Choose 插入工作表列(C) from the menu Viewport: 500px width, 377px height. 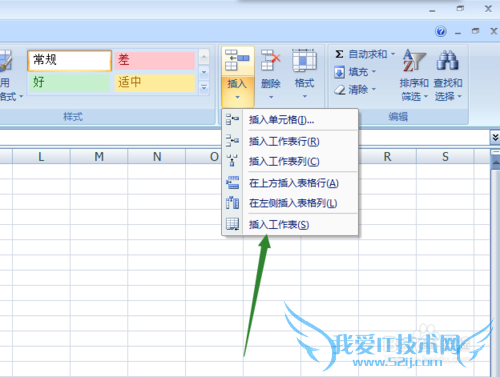(290, 161)
